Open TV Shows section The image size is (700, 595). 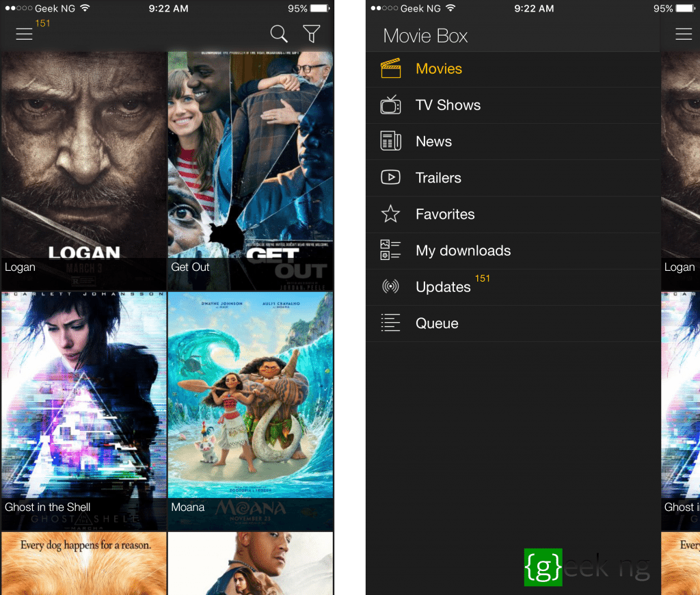tap(513, 105)
